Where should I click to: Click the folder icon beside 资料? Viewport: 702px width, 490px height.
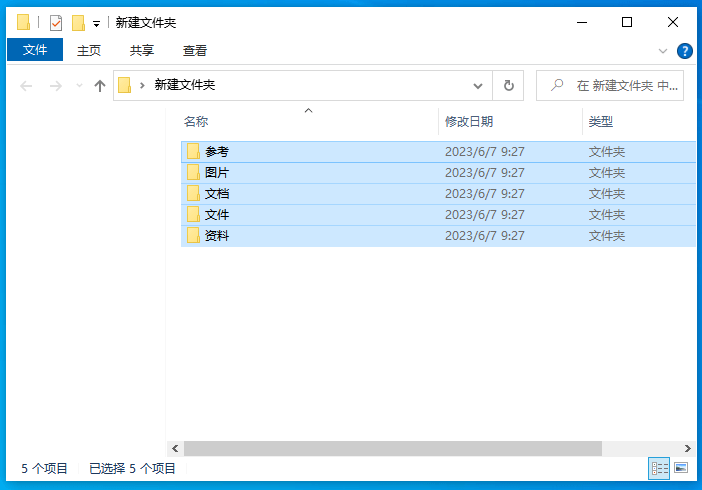pos(193,236)
